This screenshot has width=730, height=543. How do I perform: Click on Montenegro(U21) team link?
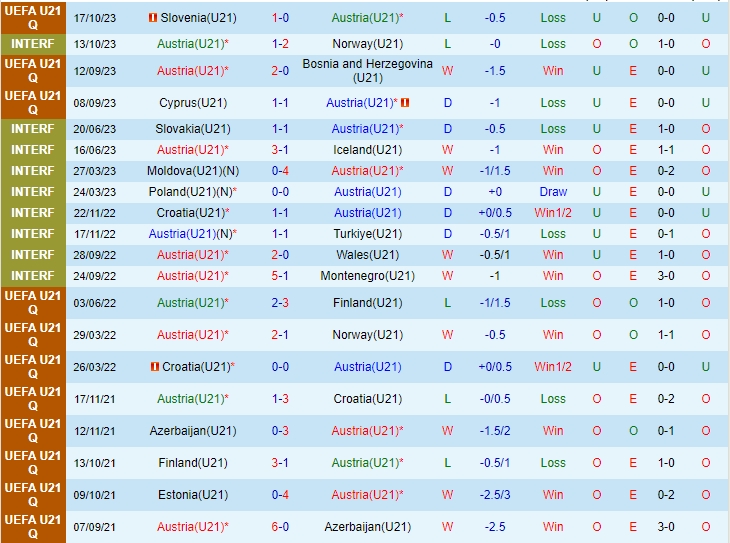[367, 276]
